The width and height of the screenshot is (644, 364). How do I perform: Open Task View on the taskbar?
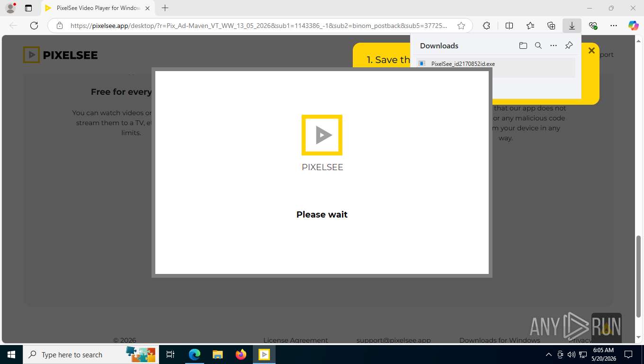coord(170,355)
